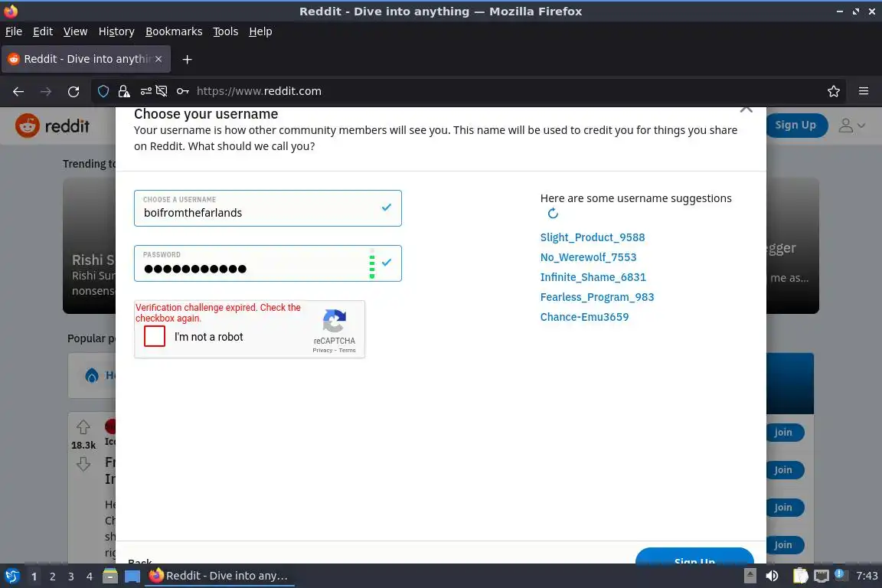
Task: Click show desktop taskbar icon
Action: pos(132,577)
